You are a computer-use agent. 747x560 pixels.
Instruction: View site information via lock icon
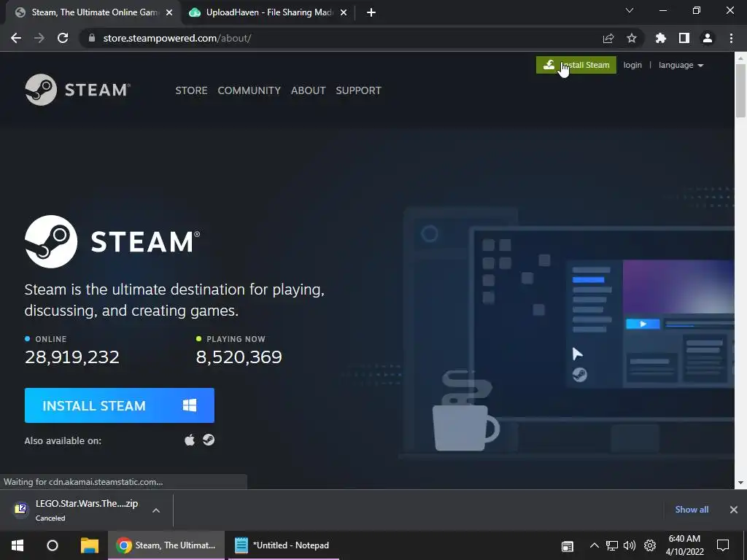click(92, 38)
